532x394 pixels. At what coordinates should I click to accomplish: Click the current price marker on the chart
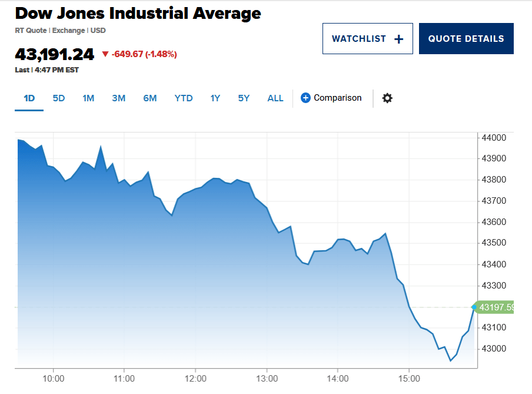pos(474,307)
